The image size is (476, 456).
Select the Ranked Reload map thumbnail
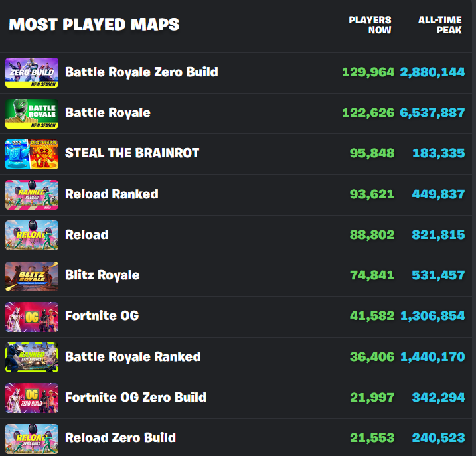pyautogui.click(x=32, y=194)
